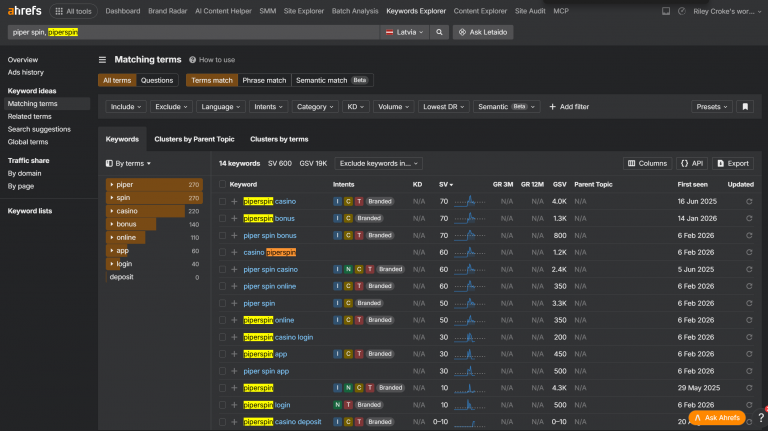This screenshot has width=768, height=431.
Task: Open the Latvia country dropdown
Action: [405, 32]
